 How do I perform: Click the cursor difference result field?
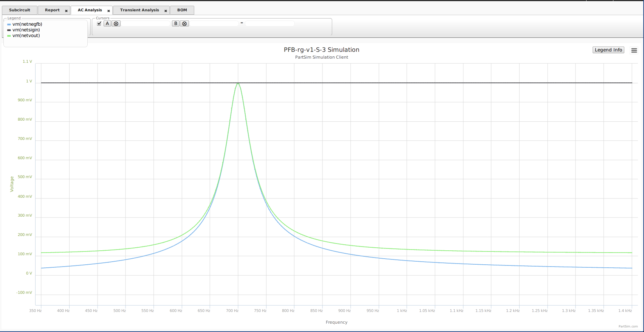click(x=269, y=23)
